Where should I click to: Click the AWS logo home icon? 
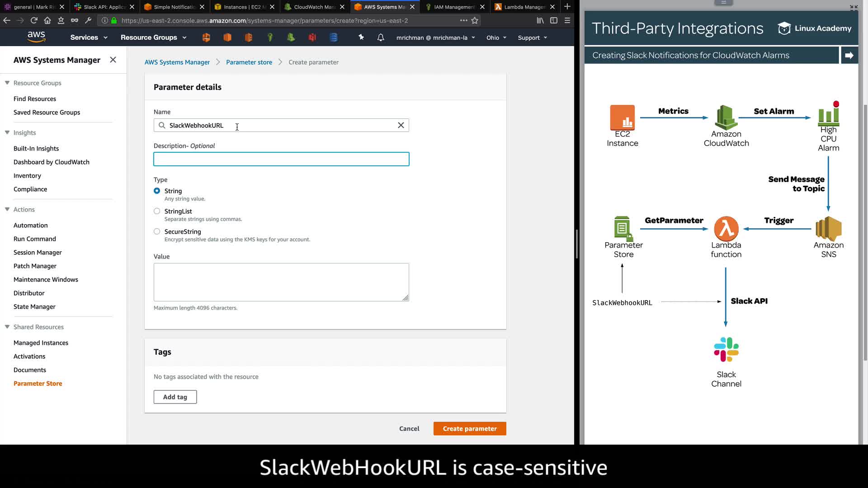click(36, 37)
